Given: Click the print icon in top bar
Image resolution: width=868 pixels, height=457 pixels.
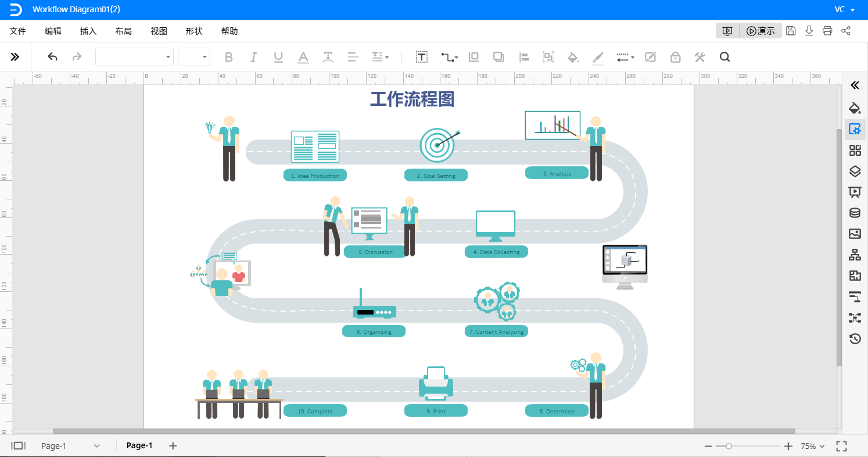Looking at the screenshot, I should pos(827,31).
